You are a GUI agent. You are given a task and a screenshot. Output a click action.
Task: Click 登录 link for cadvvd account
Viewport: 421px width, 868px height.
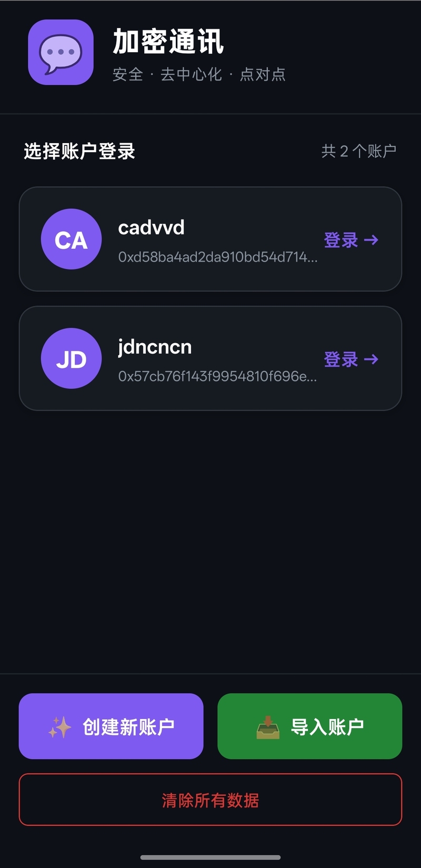tap(350, 240)
